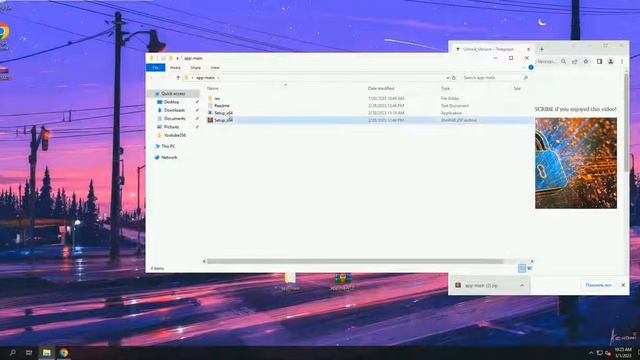This screenshot has height=360, width=640.
Task: Click the res folder icon
Action: pos(210,98)
